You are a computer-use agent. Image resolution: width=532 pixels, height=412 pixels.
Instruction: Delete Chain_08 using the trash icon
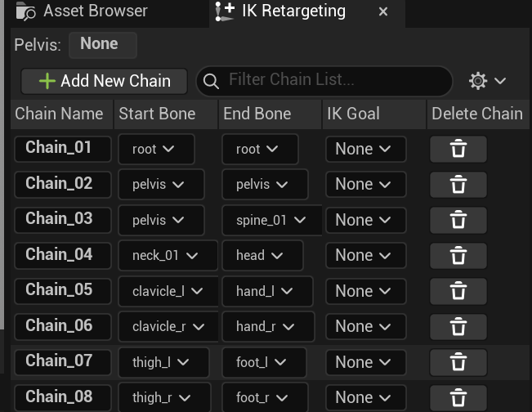pos(458,398)
